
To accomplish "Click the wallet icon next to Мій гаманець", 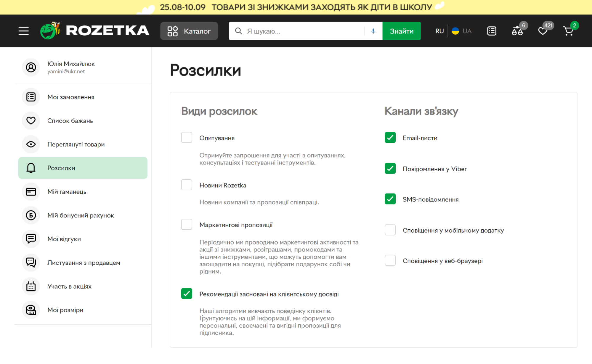I will tap(31, 191).
